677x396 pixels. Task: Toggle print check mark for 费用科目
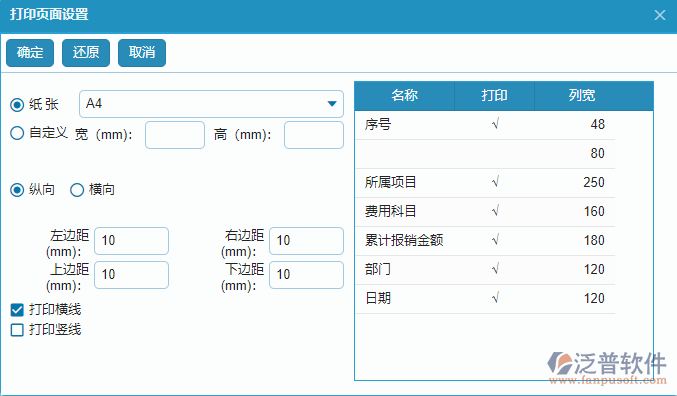click(x=495, y=211)
